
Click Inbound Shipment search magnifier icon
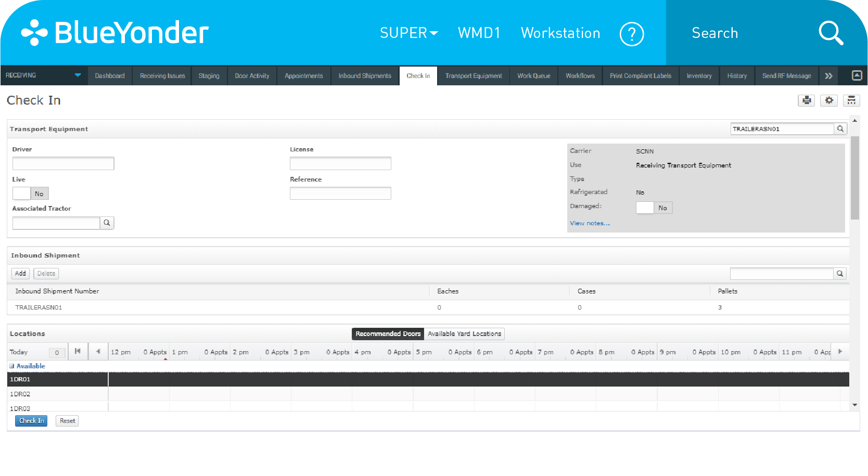(x=840, y=274)
